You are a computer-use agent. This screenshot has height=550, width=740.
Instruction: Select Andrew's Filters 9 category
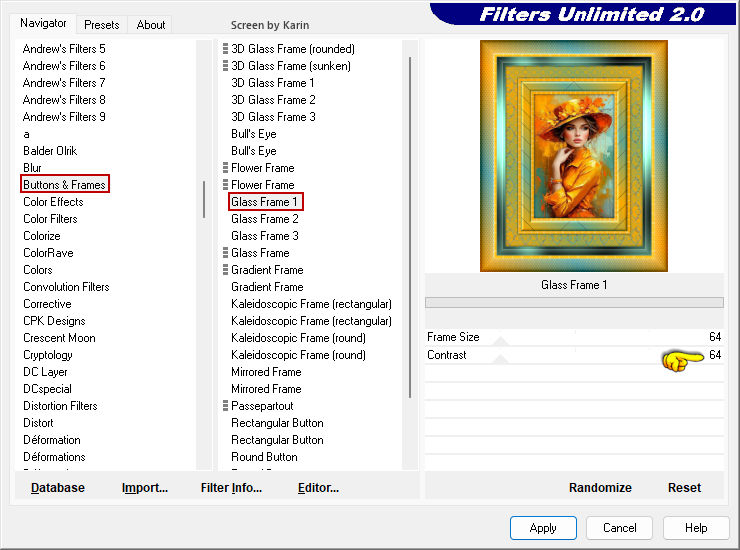click(x=64, y=117)
